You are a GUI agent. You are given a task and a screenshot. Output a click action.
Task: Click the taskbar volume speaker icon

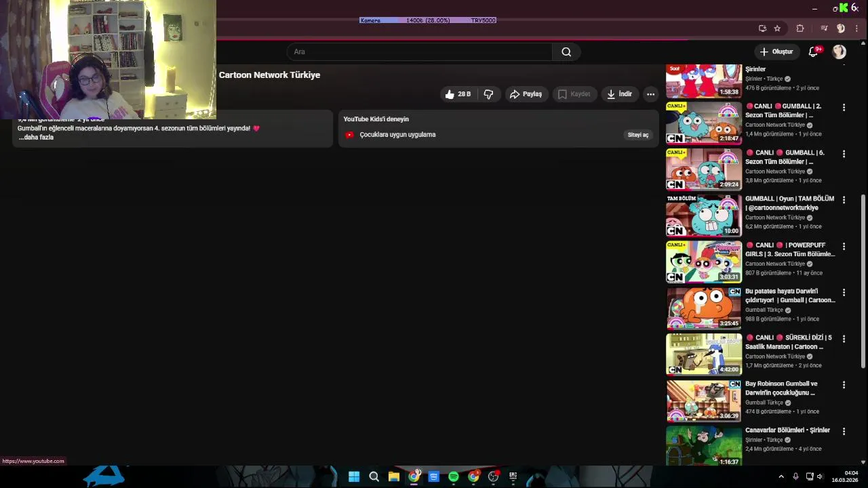click(x=820, y=476)
